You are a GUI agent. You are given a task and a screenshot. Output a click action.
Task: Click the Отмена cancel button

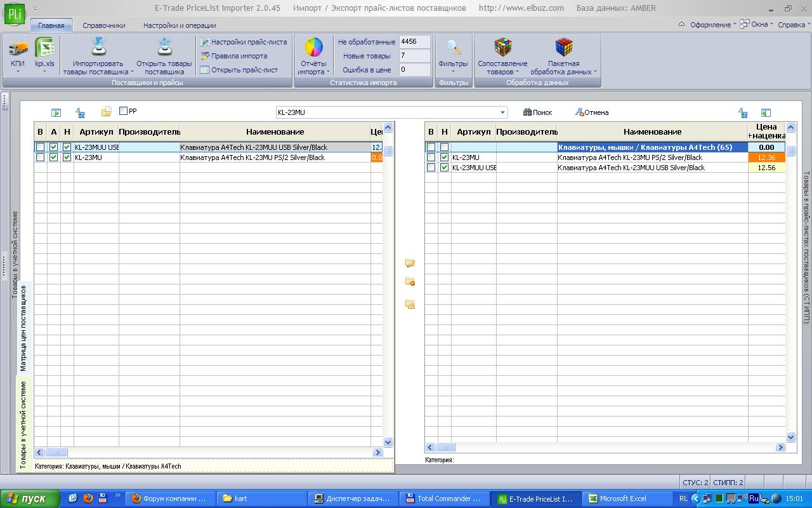pos(591,112)
